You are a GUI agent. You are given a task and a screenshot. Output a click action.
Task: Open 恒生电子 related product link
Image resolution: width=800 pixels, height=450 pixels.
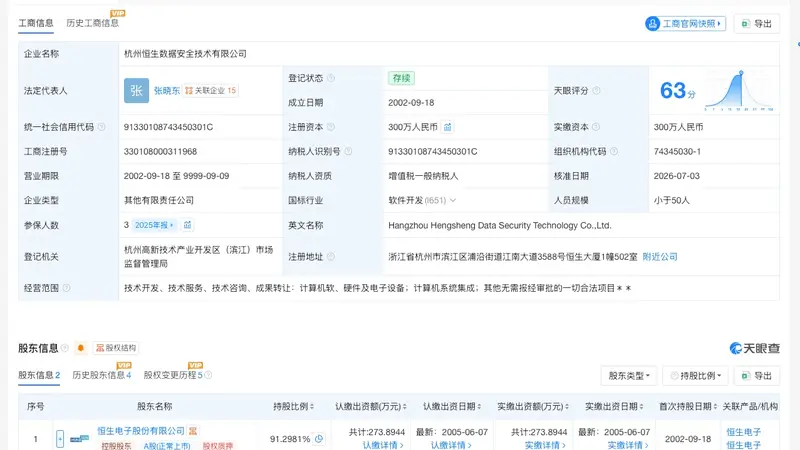743,432
